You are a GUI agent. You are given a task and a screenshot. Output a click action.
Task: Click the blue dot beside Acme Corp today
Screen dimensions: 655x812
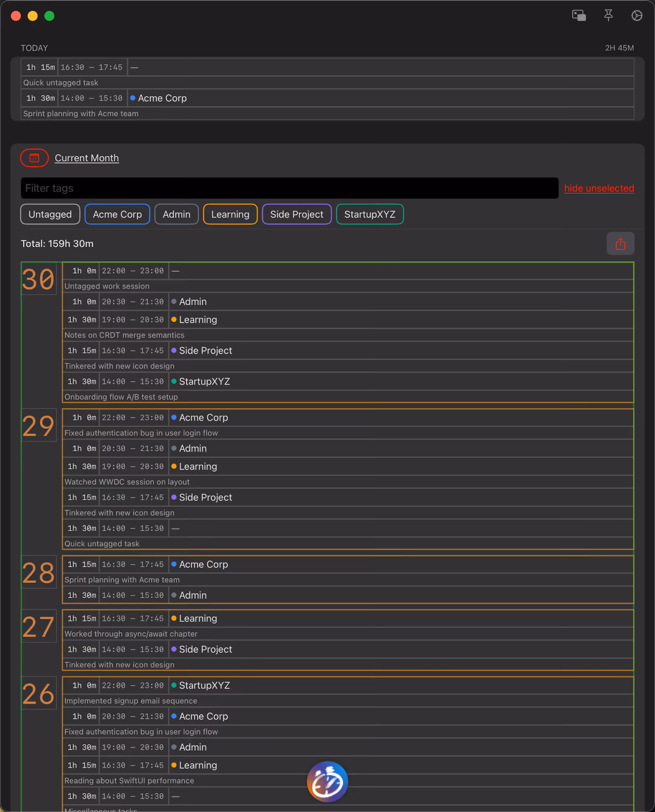[133, 98]
